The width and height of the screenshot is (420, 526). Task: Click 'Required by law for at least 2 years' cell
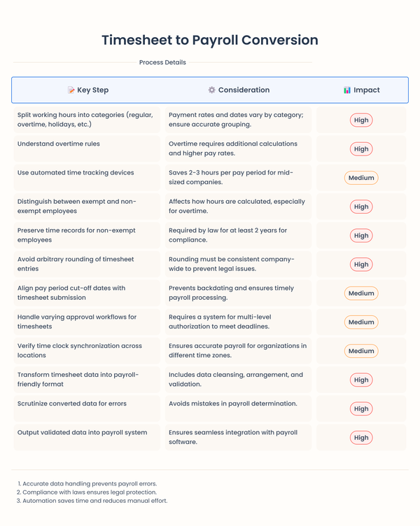point(238,235)
